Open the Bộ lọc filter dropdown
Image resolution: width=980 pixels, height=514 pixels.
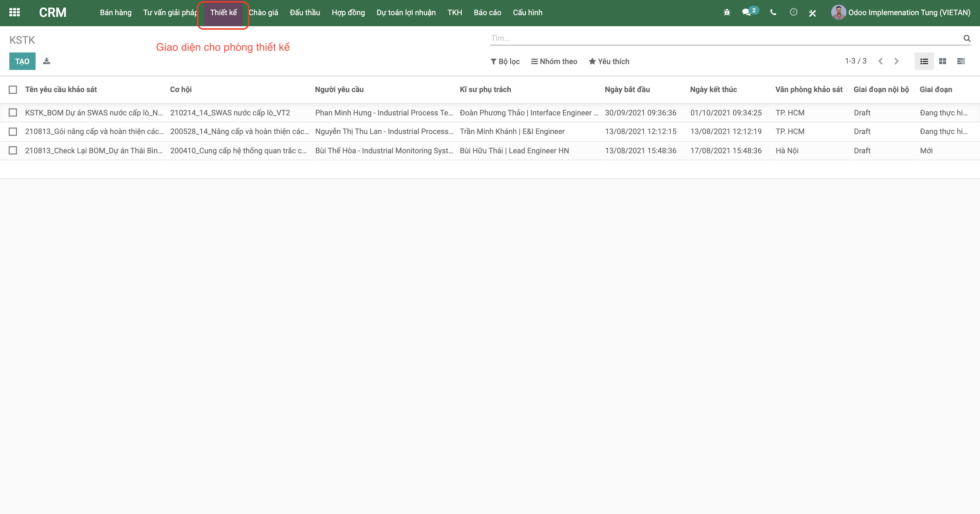pos(505,61)
